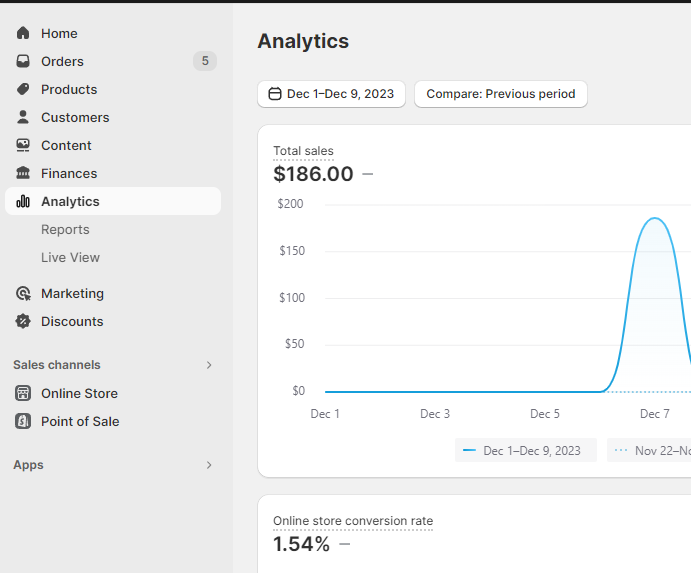The width and height of the screenshot is (691, 573).
Task: Click the Online Store storefront icon
Action: click(x=23, y=393)
